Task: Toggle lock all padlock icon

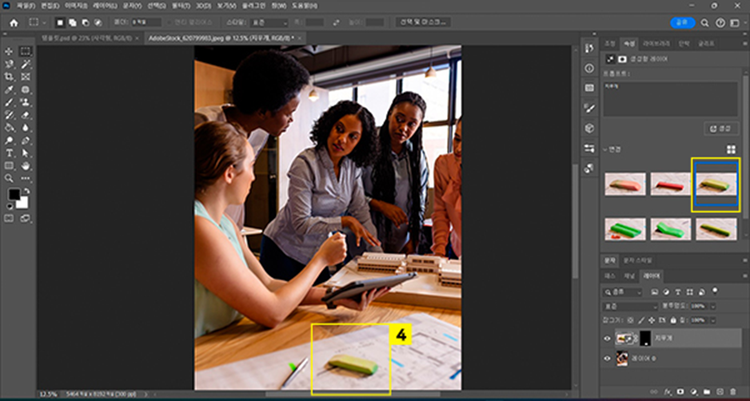Action: pos(673,320)
